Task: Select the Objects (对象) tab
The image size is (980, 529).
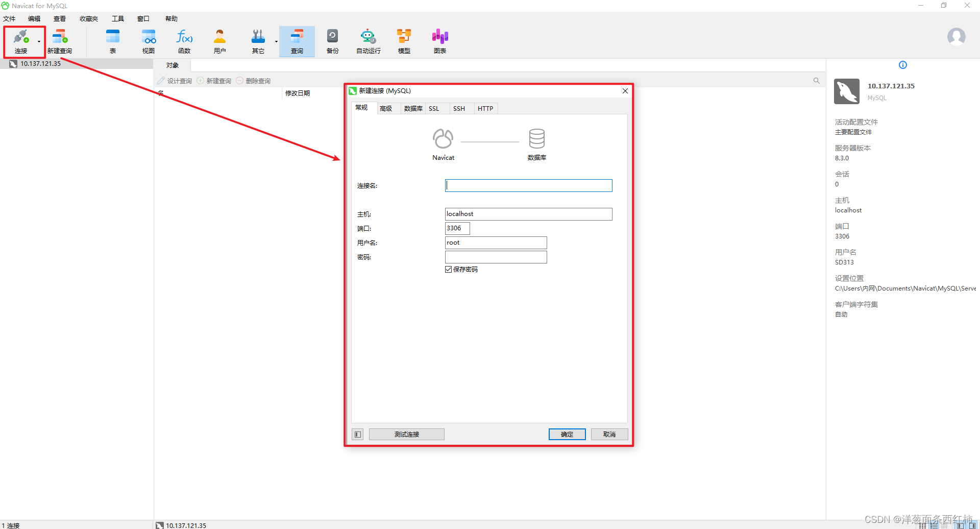Action: click(173, 65)
